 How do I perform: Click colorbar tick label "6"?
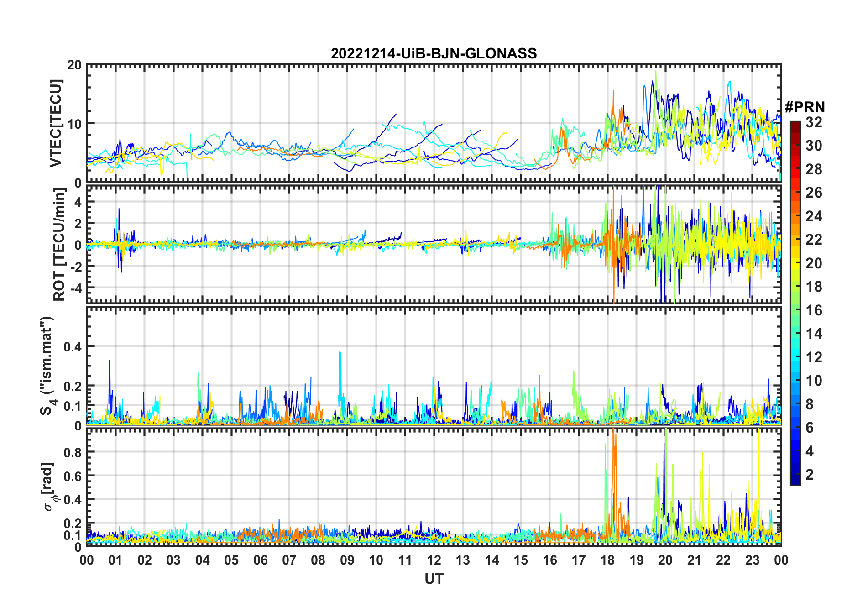point(810,428)
